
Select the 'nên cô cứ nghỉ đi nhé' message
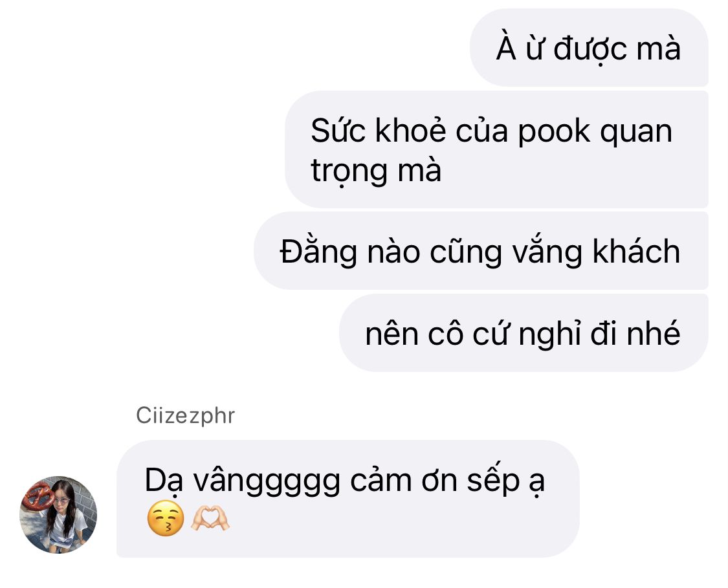pyautogui.click(x=524, y=332)
